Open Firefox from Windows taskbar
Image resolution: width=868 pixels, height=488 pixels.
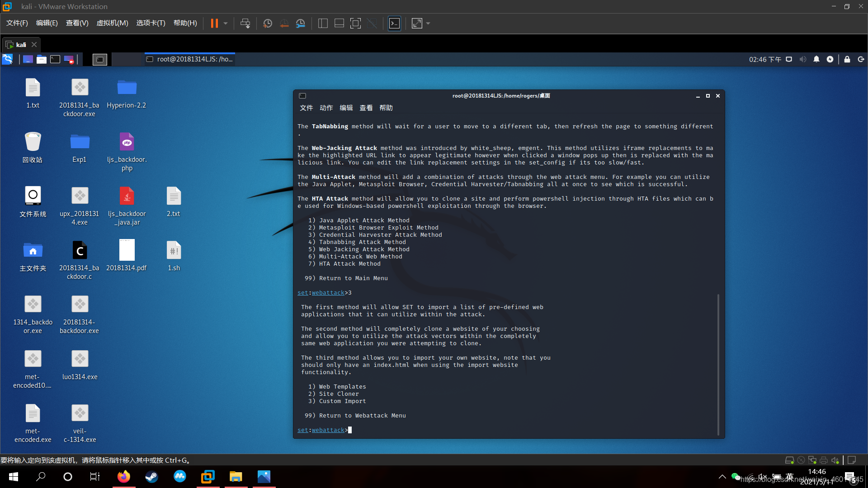tap(123, 477)
